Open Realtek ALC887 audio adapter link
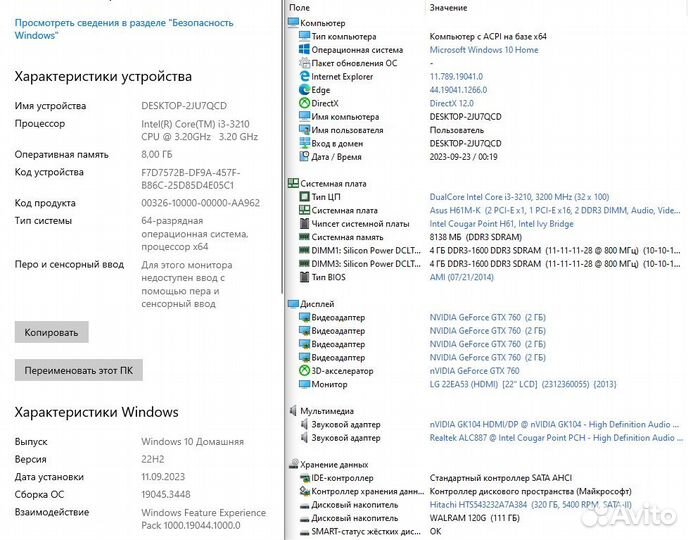Screen dimensions: 688x540 pos(556,437)
